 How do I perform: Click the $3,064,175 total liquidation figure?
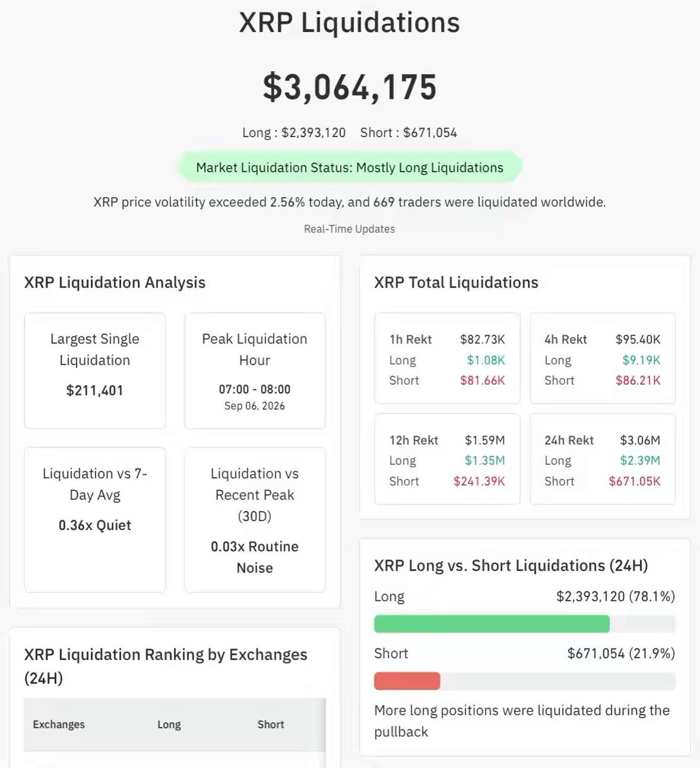click(349, 87)
